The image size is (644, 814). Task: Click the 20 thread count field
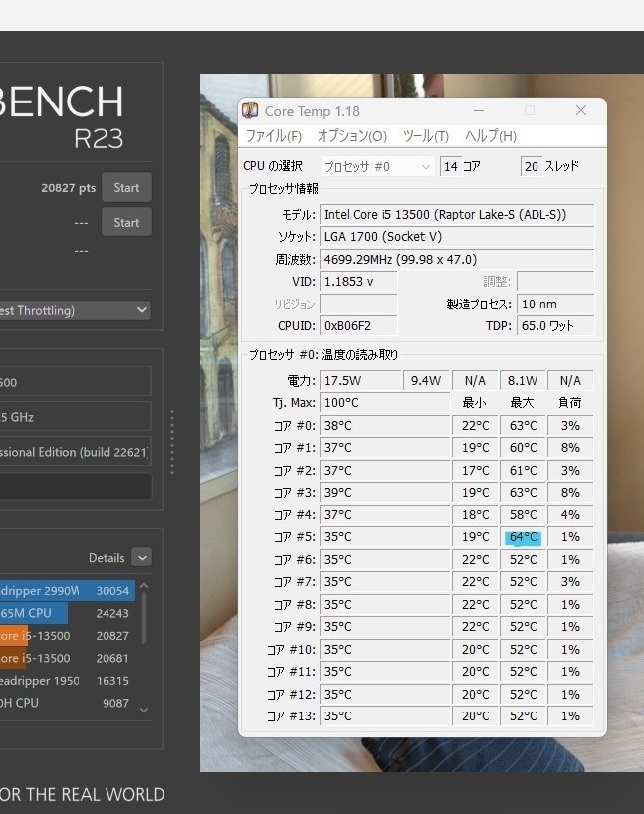click(532, 166)
